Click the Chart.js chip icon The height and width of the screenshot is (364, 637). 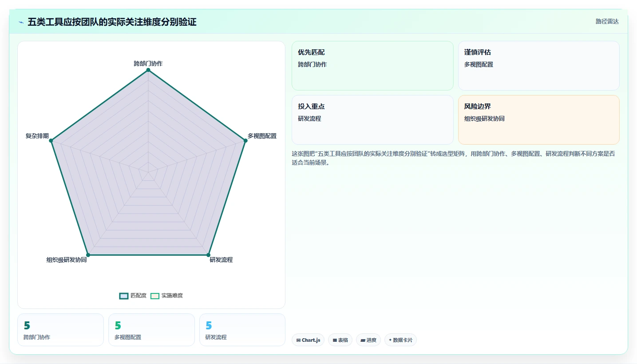tap(298, 340)
